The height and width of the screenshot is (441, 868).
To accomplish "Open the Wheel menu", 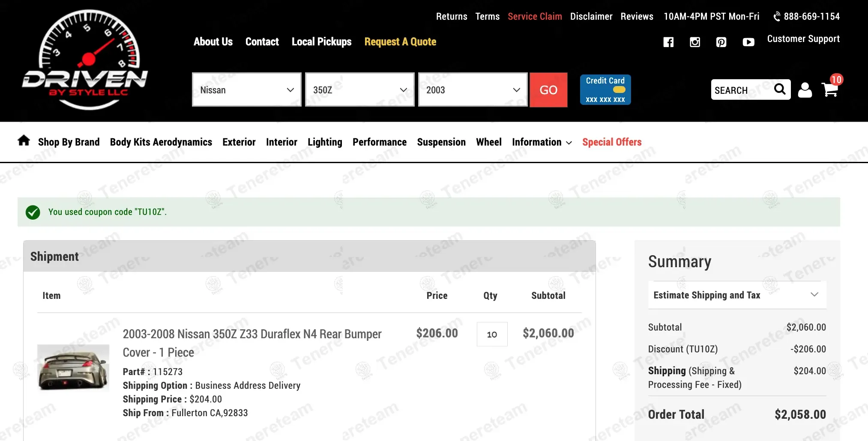I will 489,142.
